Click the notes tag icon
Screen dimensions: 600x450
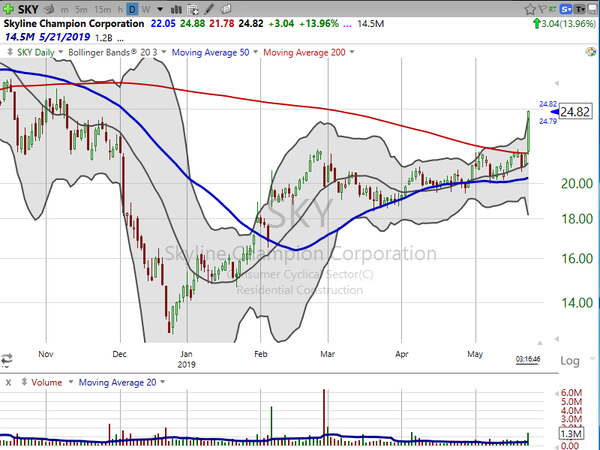[x=226, y=9]
